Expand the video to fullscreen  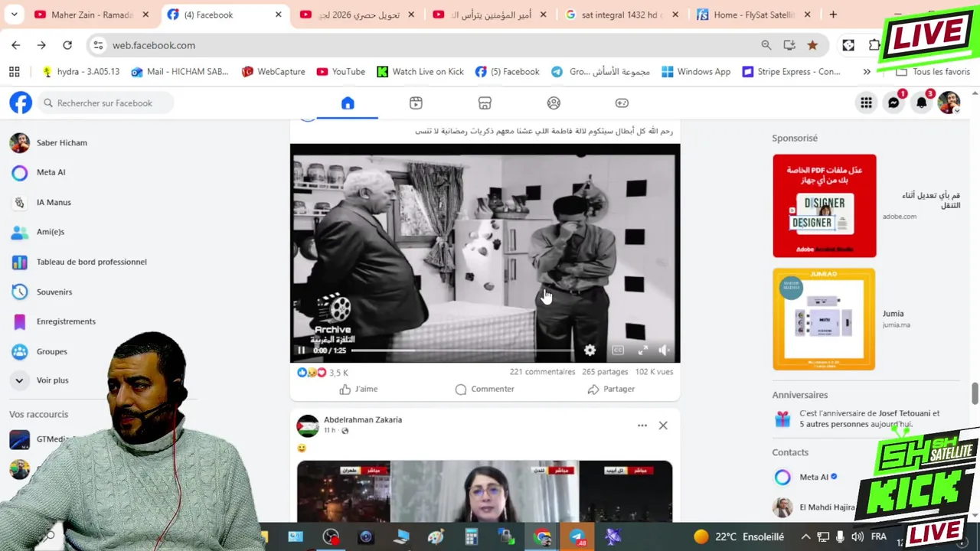tap(643, 350)
